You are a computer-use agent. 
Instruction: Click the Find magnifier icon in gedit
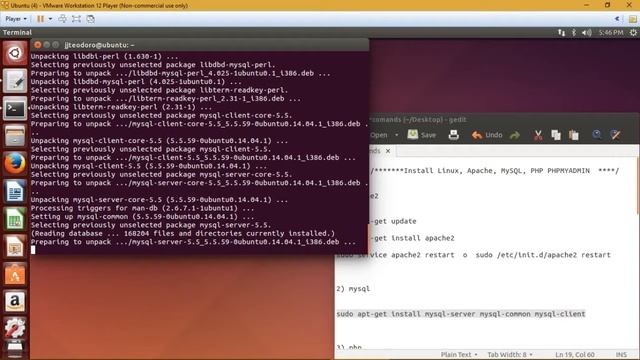point(597,135)
